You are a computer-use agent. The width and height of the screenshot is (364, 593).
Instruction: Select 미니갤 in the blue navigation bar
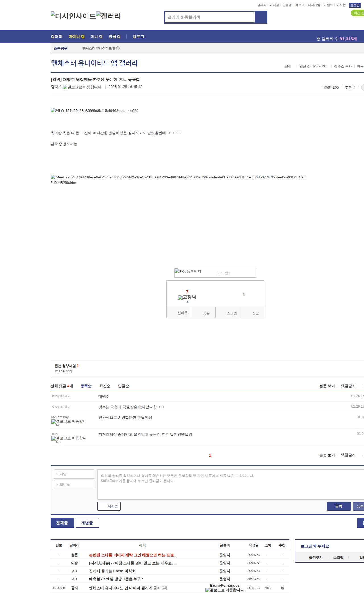96,37
